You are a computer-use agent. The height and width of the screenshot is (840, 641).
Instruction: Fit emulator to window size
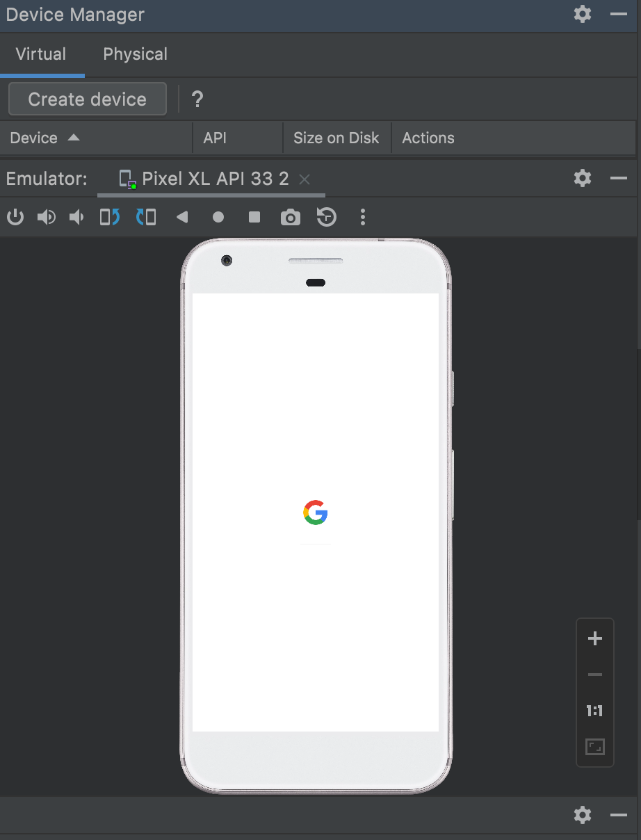tap(595, 747)
